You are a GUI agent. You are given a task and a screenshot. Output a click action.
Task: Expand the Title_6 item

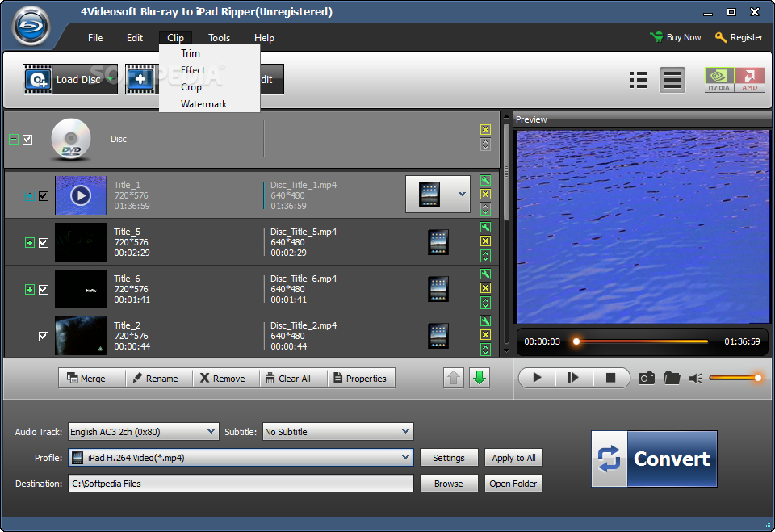tap(30, 290)
